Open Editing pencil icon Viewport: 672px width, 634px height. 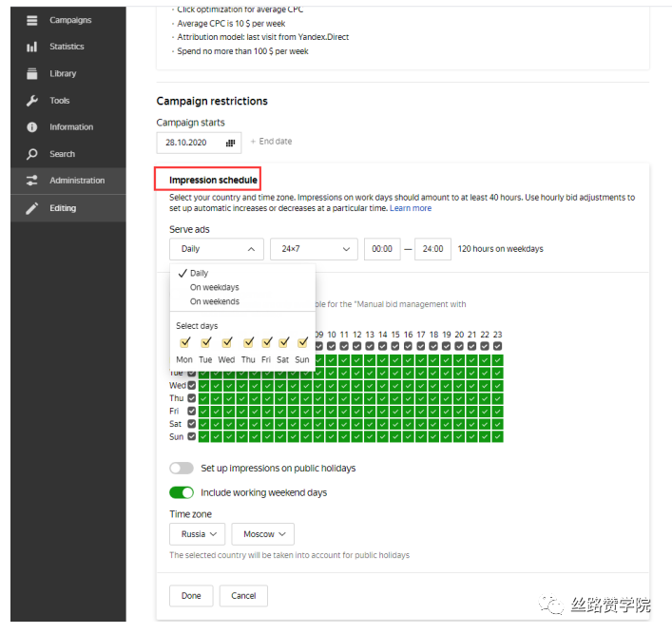pos(31,208)
